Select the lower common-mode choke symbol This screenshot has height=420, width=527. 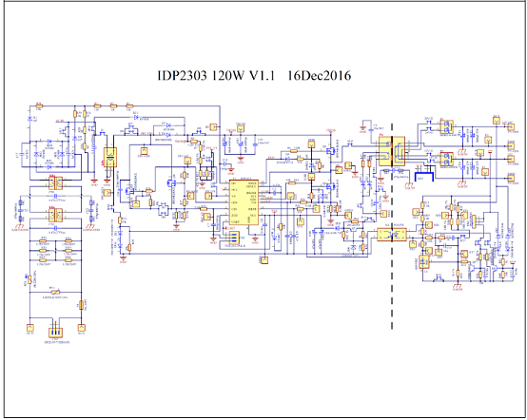coord(55,215)
